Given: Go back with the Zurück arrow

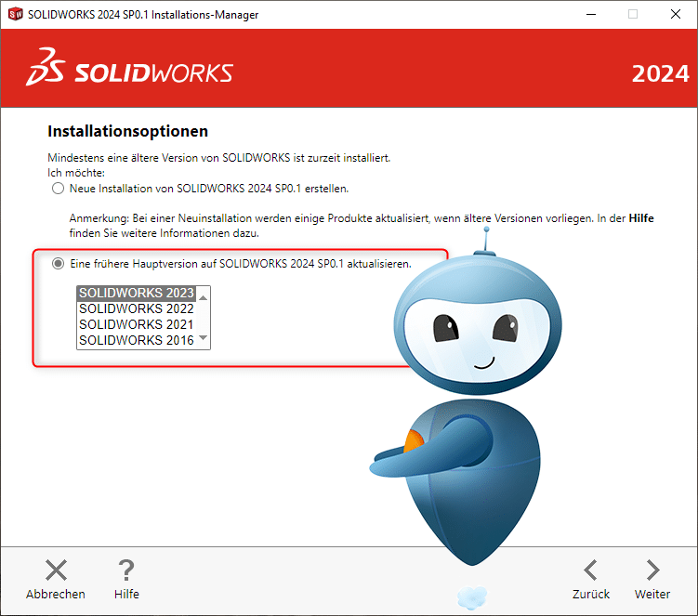Looking at the screenshot, I should 591,570.
